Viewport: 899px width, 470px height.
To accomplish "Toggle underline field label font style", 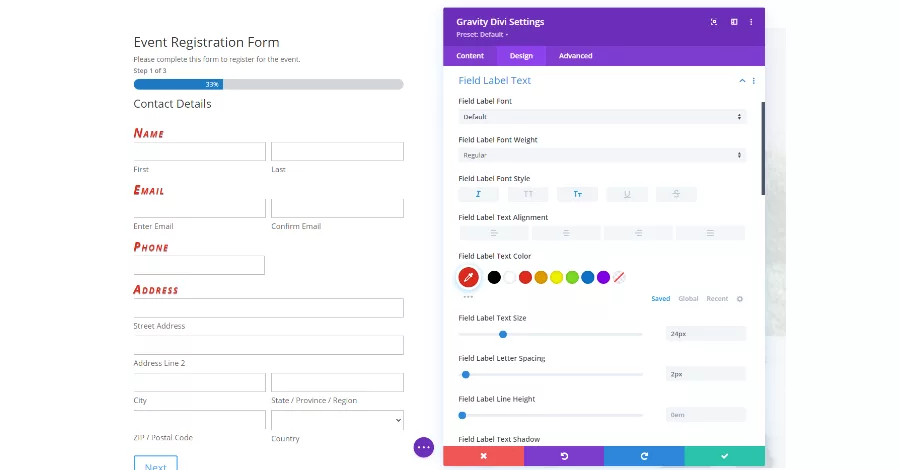I will coord(627,194).
